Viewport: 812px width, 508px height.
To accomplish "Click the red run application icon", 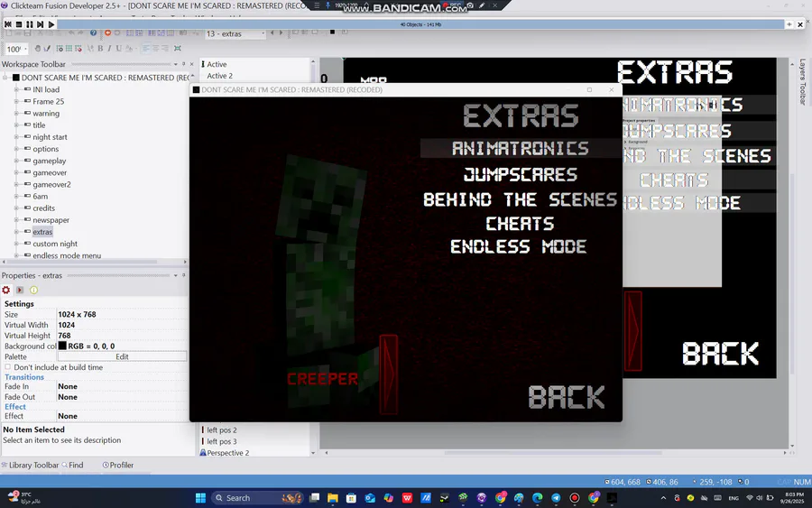I will coord(107,33).
